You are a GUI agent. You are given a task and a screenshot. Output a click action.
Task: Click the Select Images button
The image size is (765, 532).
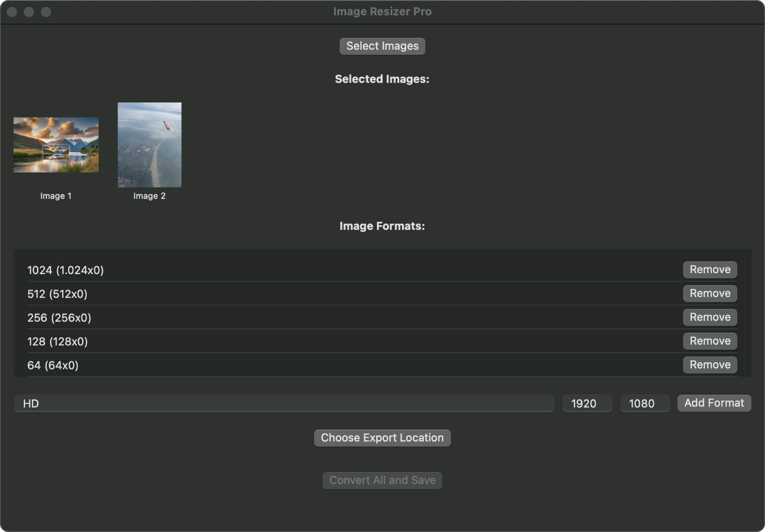(x=382, y=46)
